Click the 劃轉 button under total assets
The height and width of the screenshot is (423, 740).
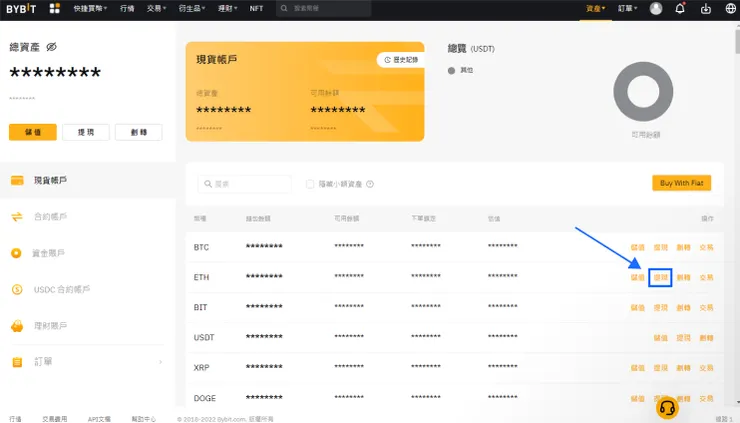[x=139, y=132]
